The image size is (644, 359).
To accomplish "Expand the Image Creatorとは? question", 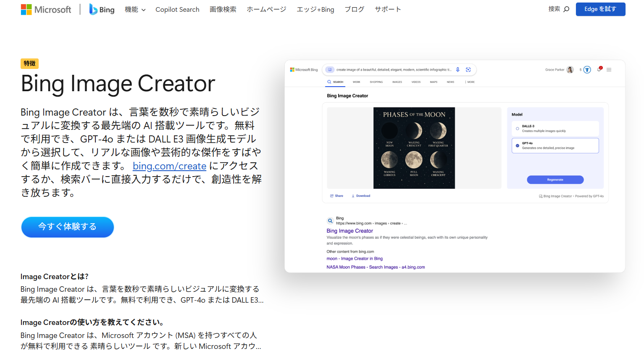I will (55, 277).
